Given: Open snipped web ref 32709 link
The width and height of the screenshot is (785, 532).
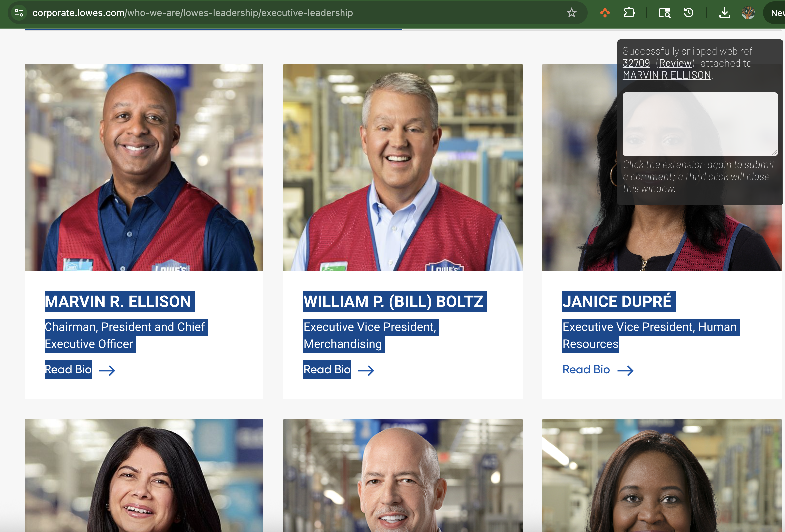Looking at the screenshot, I should click(637, 63).
